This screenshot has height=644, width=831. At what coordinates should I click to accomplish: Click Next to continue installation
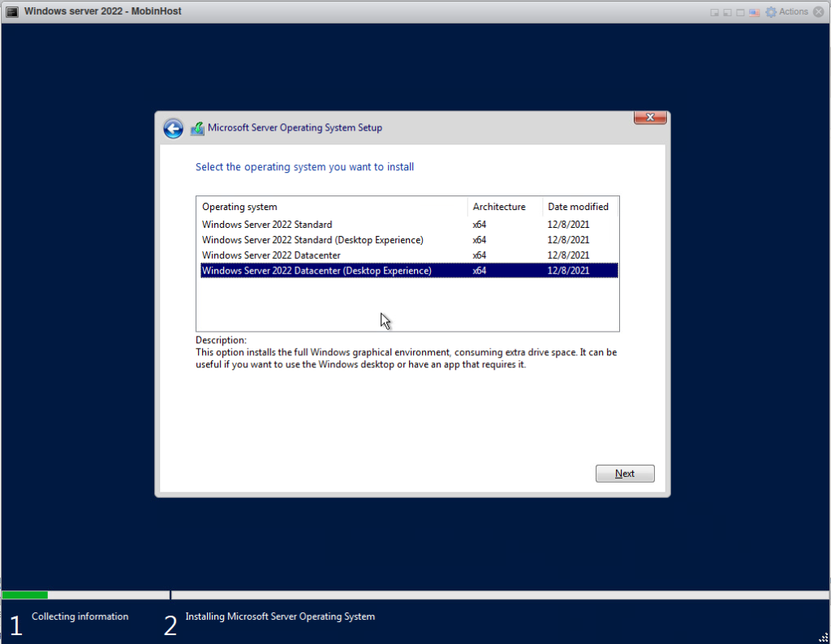click(625, 474)
